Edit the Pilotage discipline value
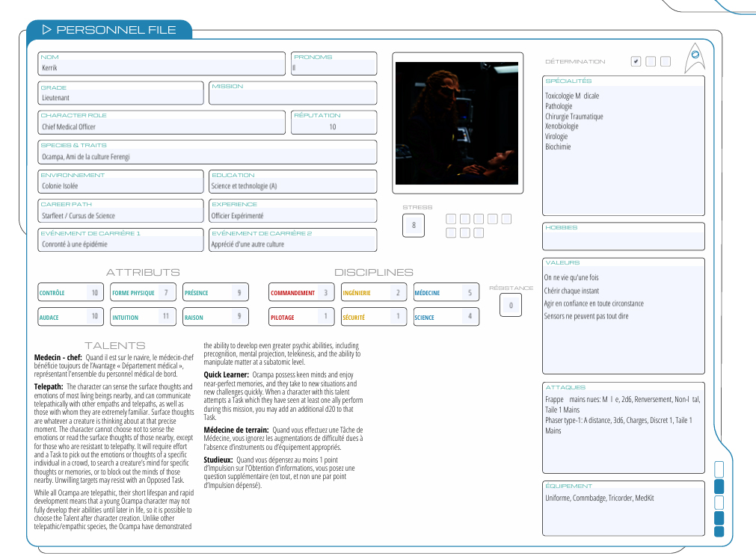The height and width of the screenshot is (556, 756). [x=325, y=316]
